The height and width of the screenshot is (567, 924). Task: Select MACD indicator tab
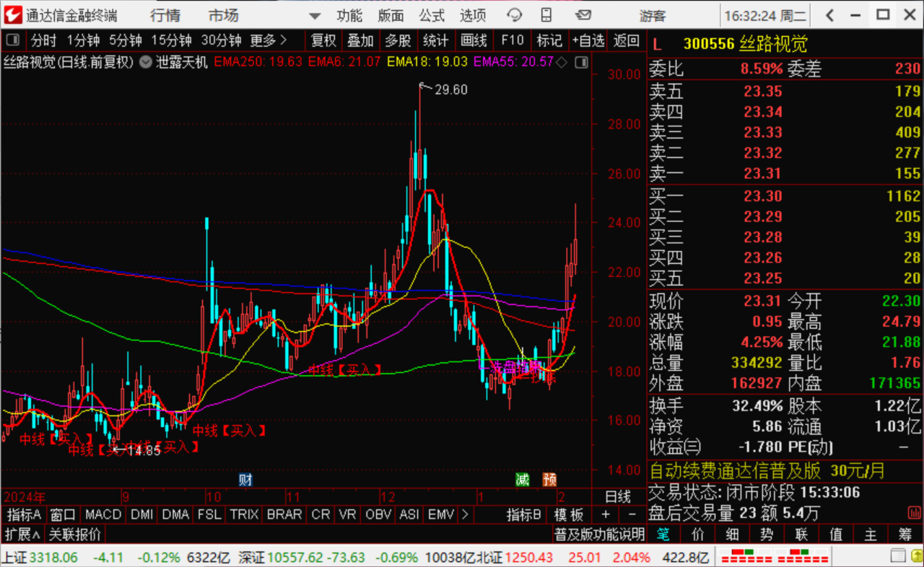[103, 514]
